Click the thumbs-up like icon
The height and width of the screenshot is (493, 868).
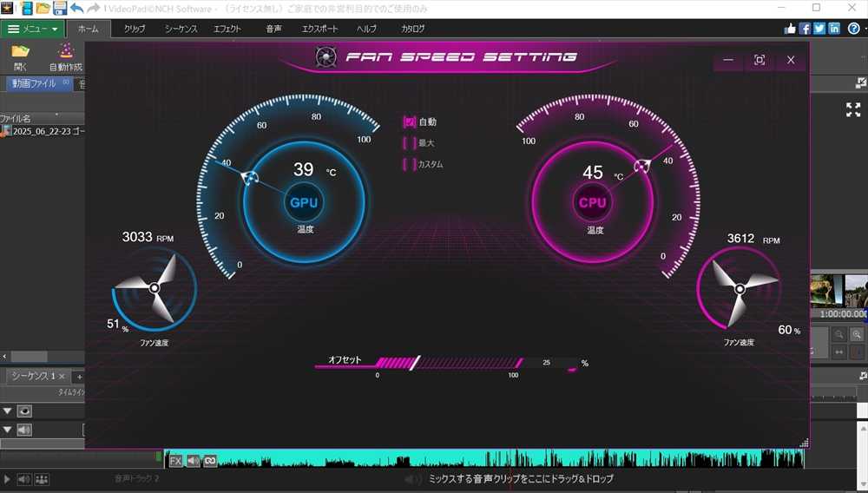click(x=790, y=29)
